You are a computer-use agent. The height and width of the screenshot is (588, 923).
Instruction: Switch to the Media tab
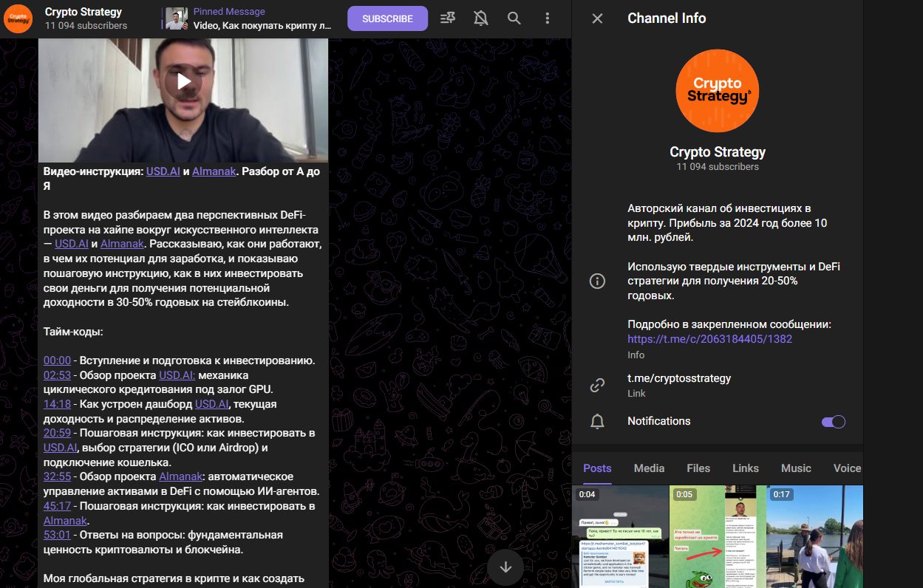[649, 468]
